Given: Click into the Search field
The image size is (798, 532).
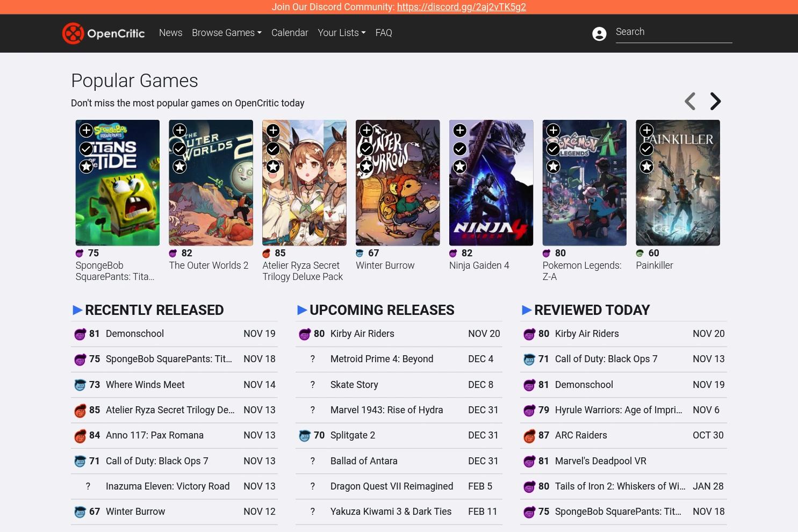Looking at the screenshot, I should pos(674,32).
